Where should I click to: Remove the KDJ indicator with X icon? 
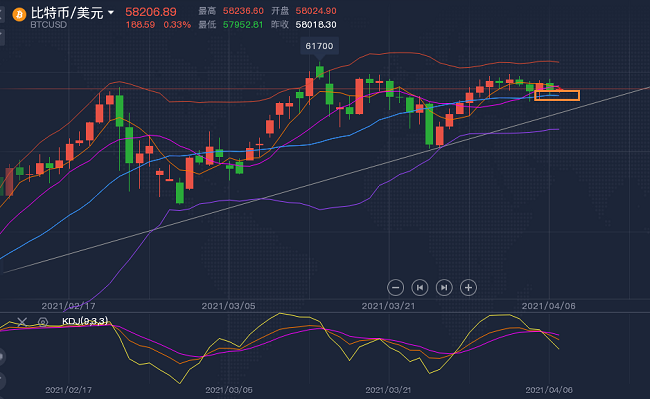22,322
